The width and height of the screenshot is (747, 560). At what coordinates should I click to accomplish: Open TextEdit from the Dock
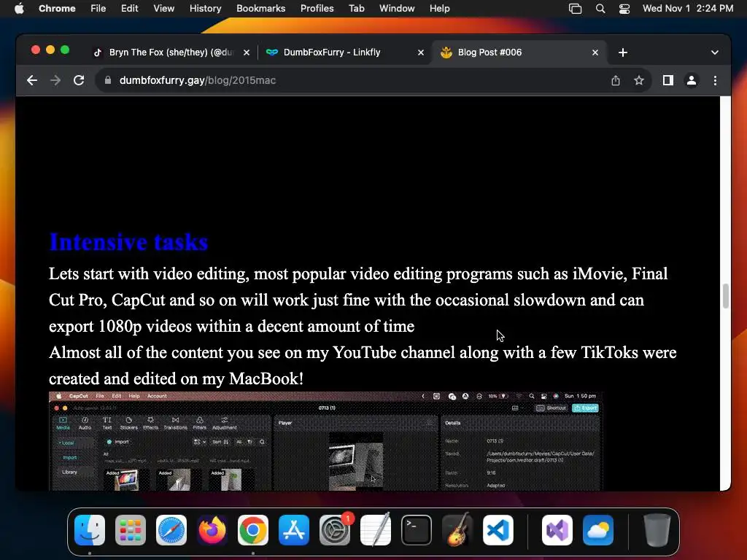click(x=376, y=530)
